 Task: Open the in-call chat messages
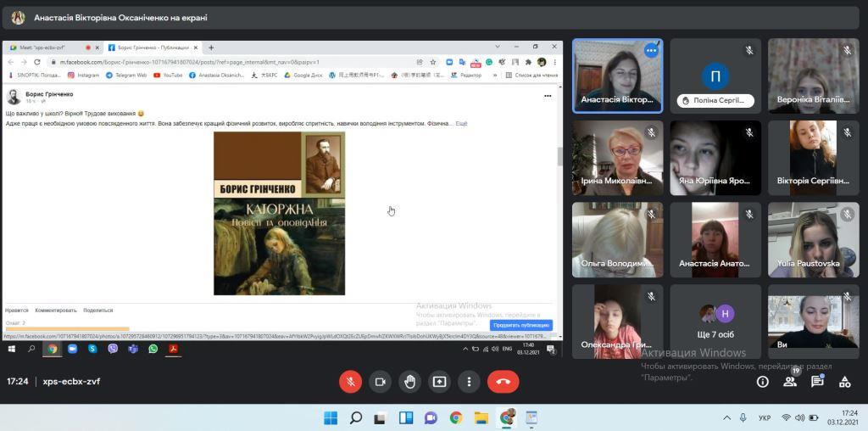pos(817,382)
